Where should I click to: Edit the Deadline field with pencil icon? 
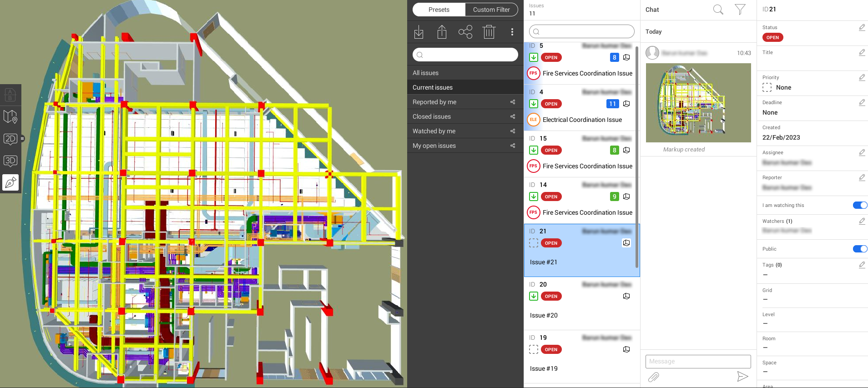click(862, 103)
